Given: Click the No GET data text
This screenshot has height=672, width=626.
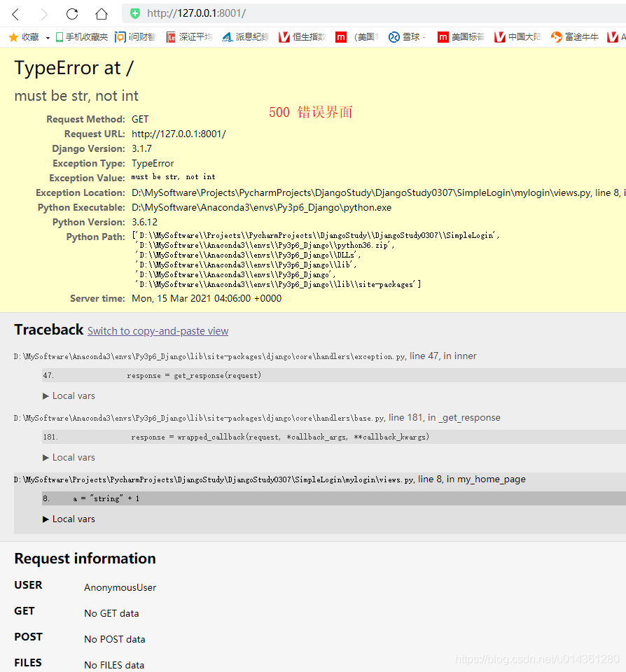Looking at the screenshot, I should [111, 614].
